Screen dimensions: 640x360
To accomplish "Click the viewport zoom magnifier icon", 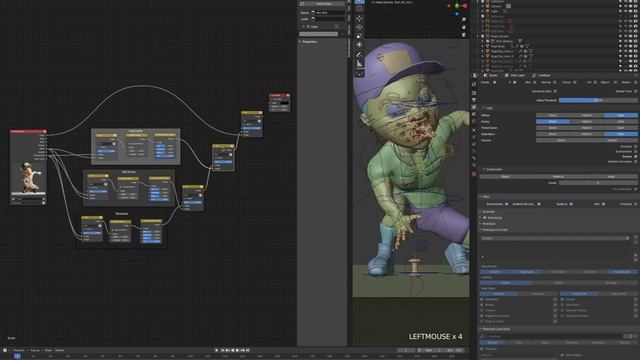I will [464, 20].
